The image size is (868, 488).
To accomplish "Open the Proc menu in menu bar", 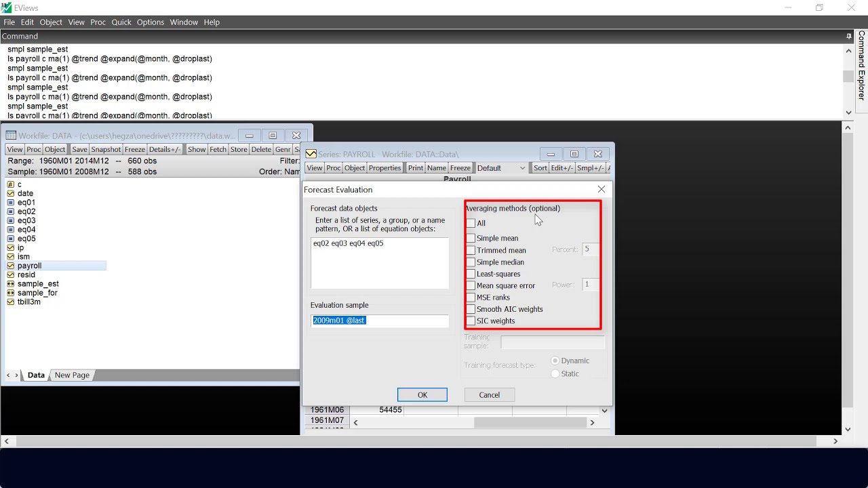I will pos(98,22).
